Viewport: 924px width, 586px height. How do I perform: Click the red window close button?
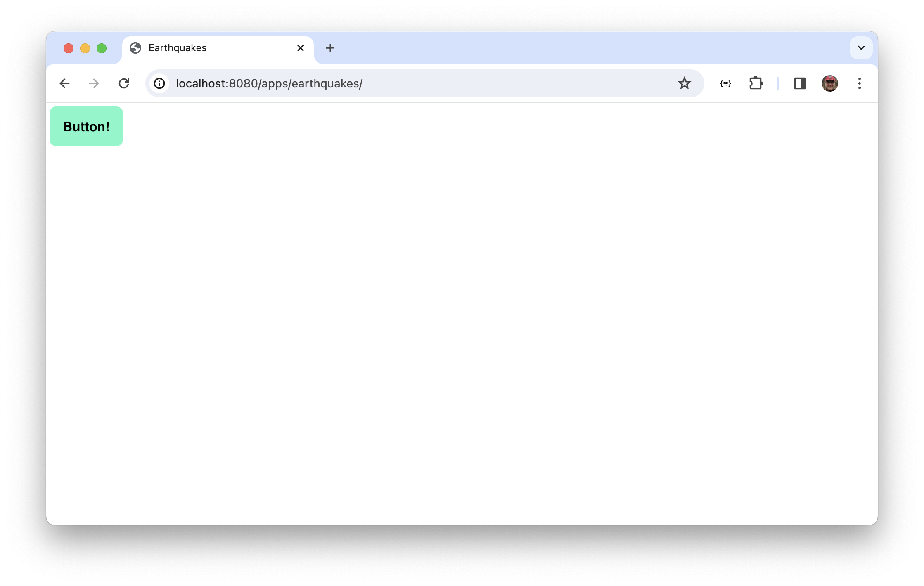[69, 48]
